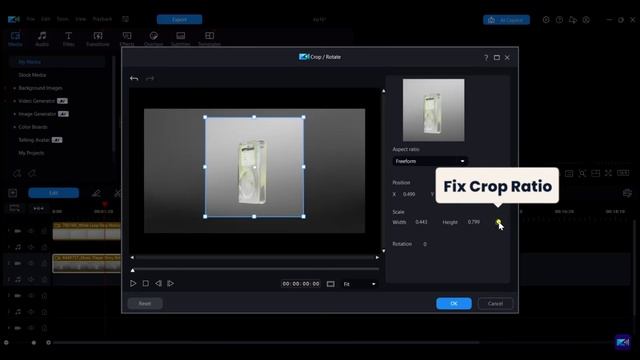Click the Export button in main window
The height and width of the screenshot is (360, 640).
[179, 20]
